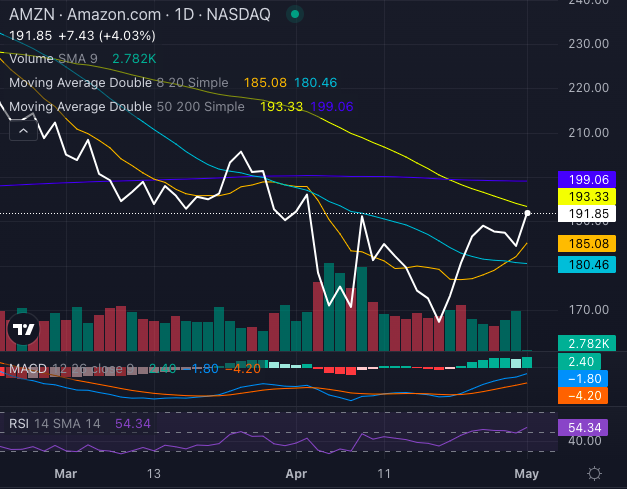Click the 230.00 price scale label

tap(589, 44)
